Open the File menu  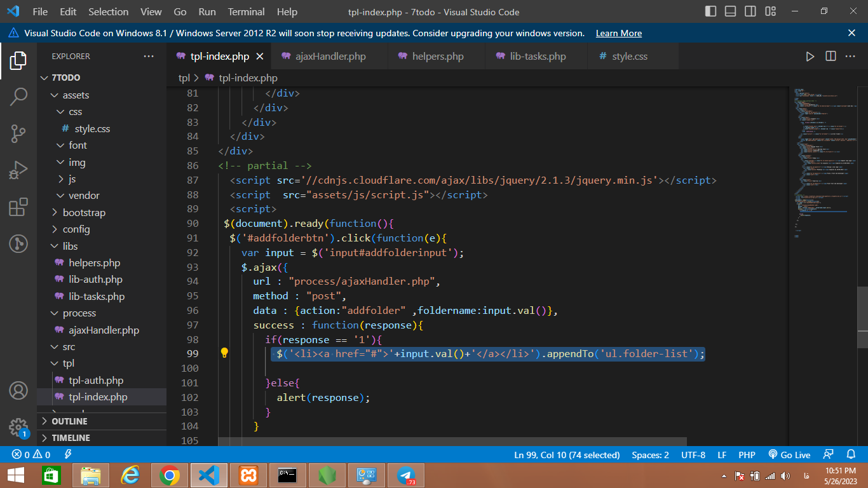(40, 11)
